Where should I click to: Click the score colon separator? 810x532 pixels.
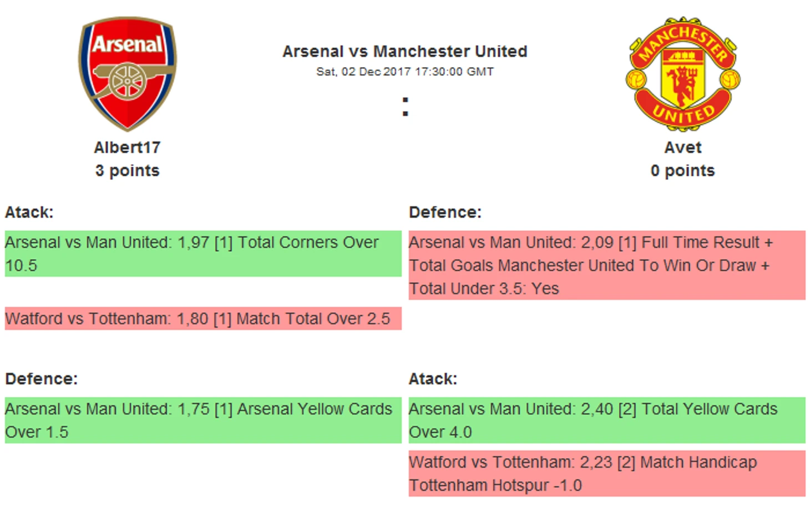(x=406, y=107)
